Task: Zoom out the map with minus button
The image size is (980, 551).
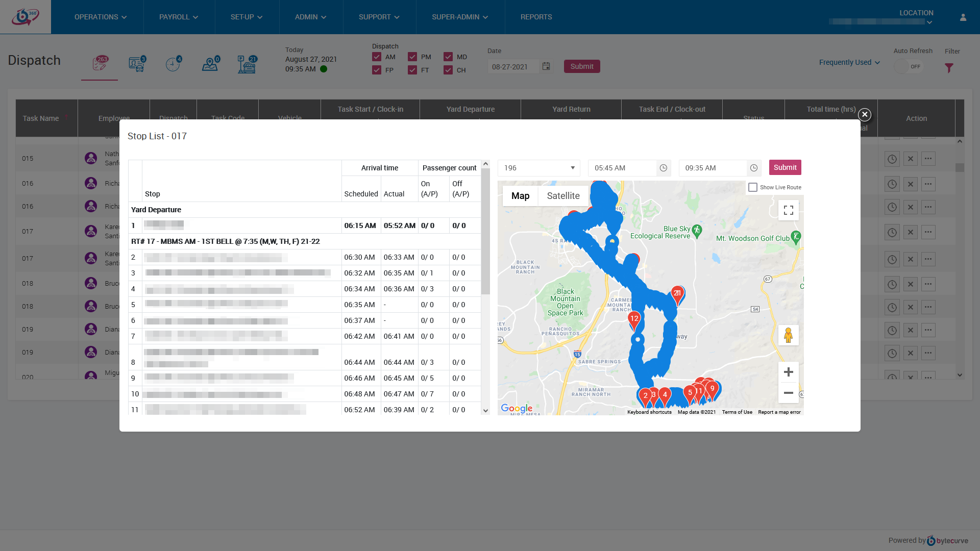Action: [x=788, y=393]
